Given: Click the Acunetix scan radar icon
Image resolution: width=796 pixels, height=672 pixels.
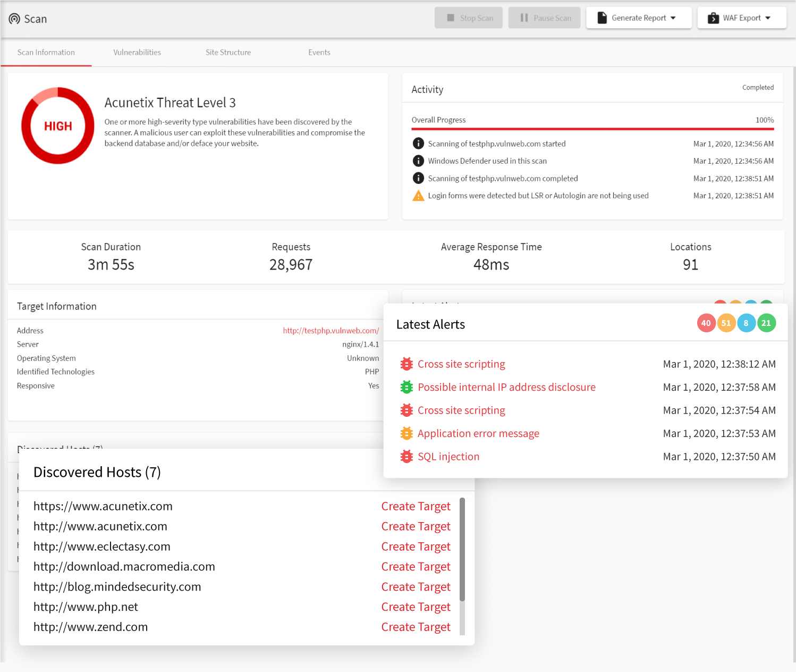Looking at the screenshot, I should [14, 18].
